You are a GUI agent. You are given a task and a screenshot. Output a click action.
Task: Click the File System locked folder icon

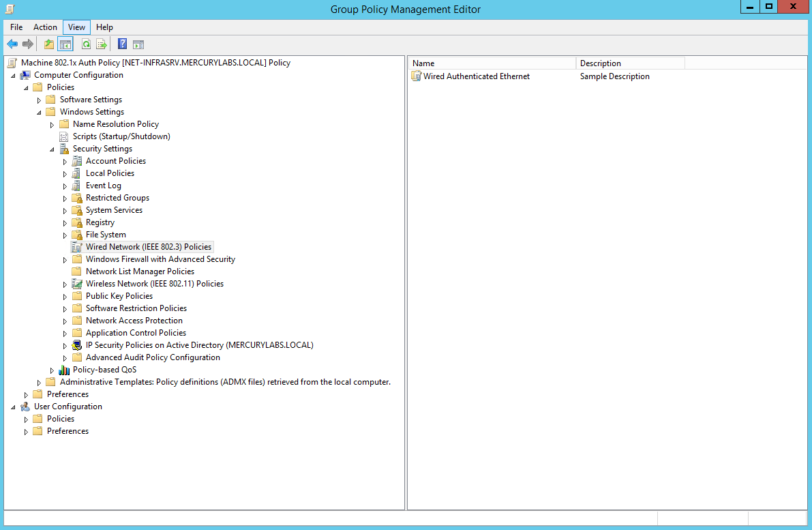pos(76,235)
